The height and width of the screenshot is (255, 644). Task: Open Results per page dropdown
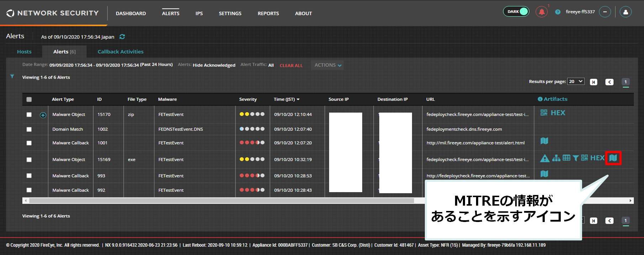pyautogui.click(x=576, y=81)
